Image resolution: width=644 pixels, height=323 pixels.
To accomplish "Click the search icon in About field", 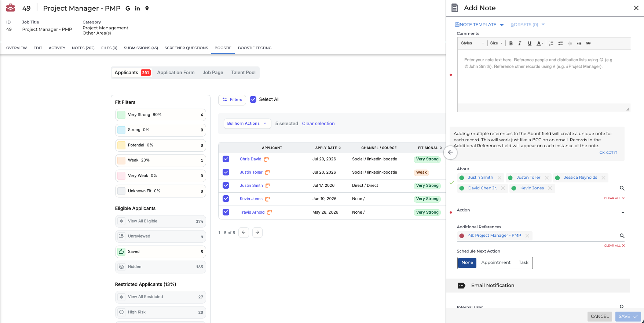I will pos(622,188).
